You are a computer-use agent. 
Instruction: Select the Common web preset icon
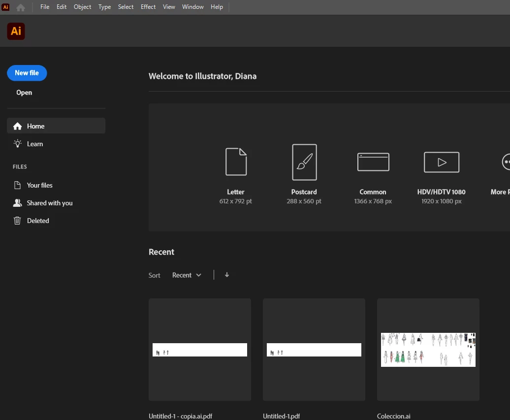pos(373,162)
